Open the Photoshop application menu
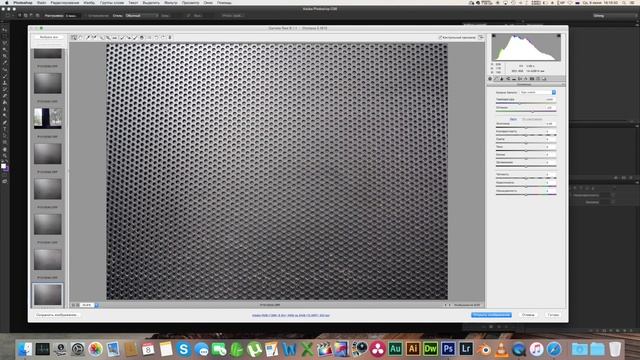The image size is (640, 360). 23,2
